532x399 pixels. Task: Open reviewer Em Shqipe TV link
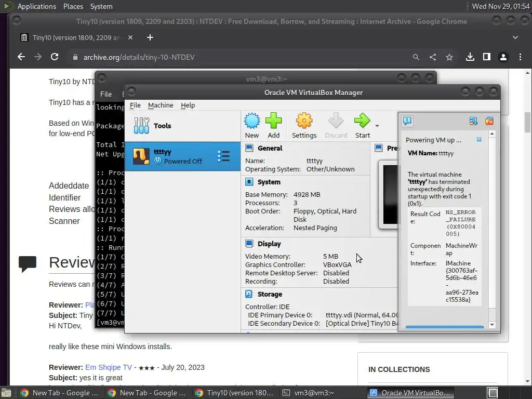pos(108,367)
